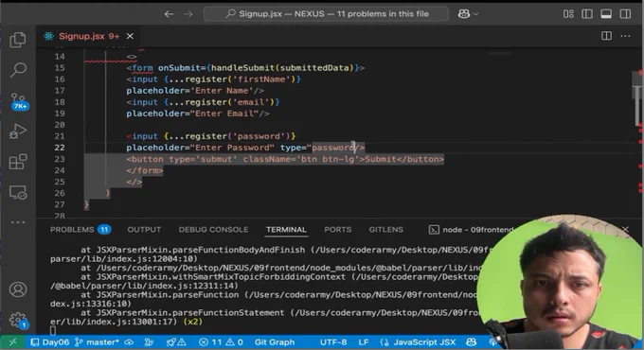Go back with the left arrow

[169, 14]
